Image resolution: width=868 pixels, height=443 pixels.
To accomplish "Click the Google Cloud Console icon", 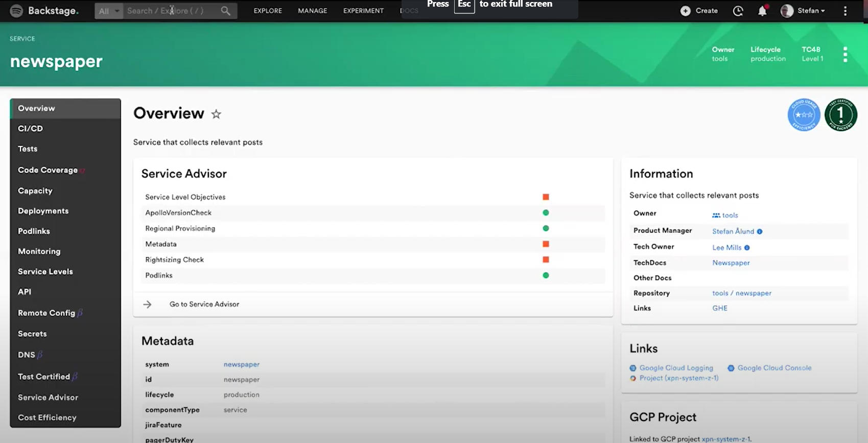I will (x=731, y=368).
